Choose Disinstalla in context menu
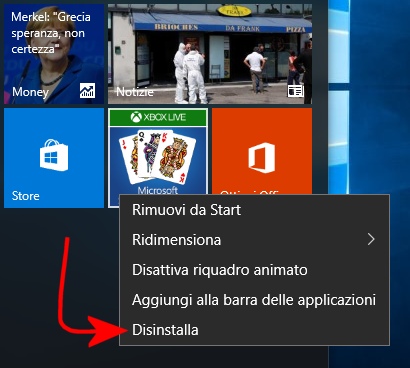The height and width of the screenshot is (368, 410). [x=254, y=330]
